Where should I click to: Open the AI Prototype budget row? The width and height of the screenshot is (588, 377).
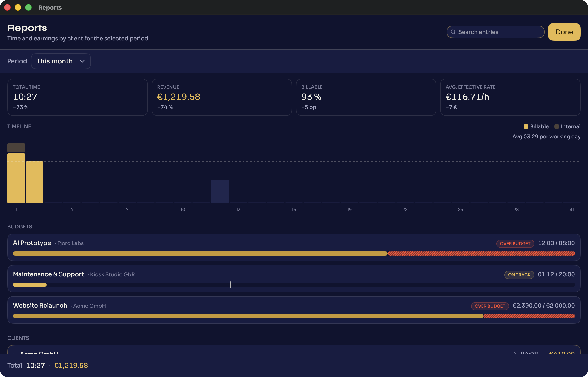click(x=294, y=248)
